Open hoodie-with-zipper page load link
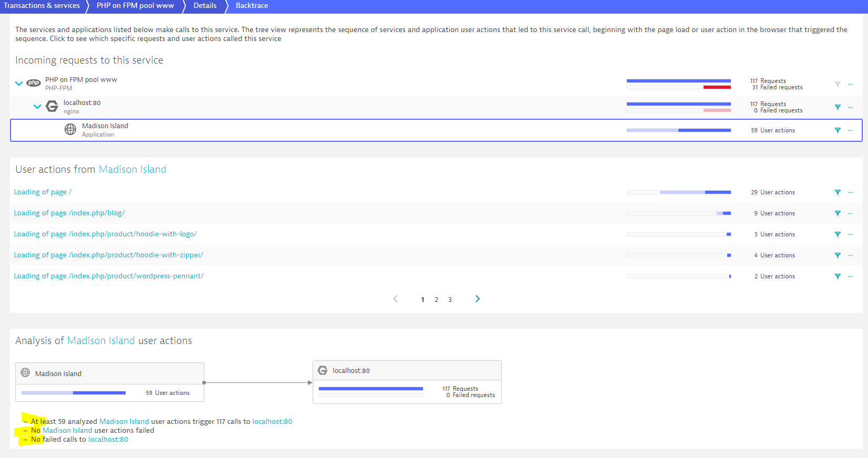 (x=108, y=255)
